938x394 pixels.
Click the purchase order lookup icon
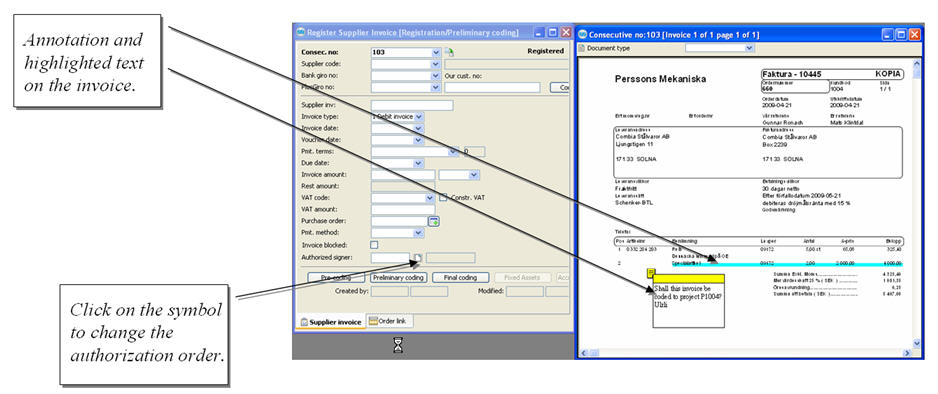pos(434,221)
